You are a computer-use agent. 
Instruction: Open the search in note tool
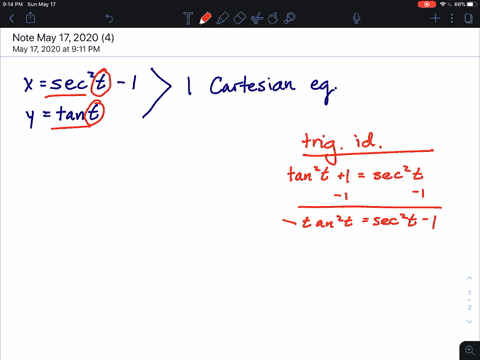290,18
